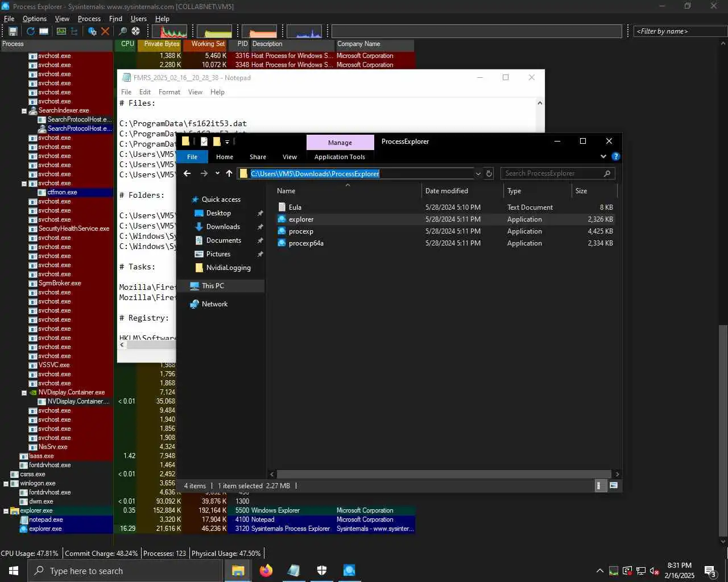728x582 pixels.
Task: Toggle the Show Process Tree toolbar icon
Action: pyautogui.click(x=74, y=31)
